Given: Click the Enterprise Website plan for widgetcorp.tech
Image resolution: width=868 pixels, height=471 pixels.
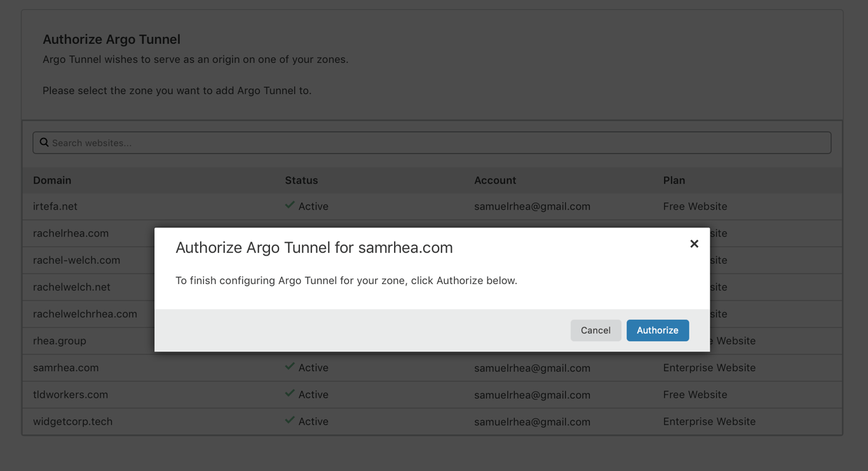Looking at the screenshot, I should tap(709, 421).
